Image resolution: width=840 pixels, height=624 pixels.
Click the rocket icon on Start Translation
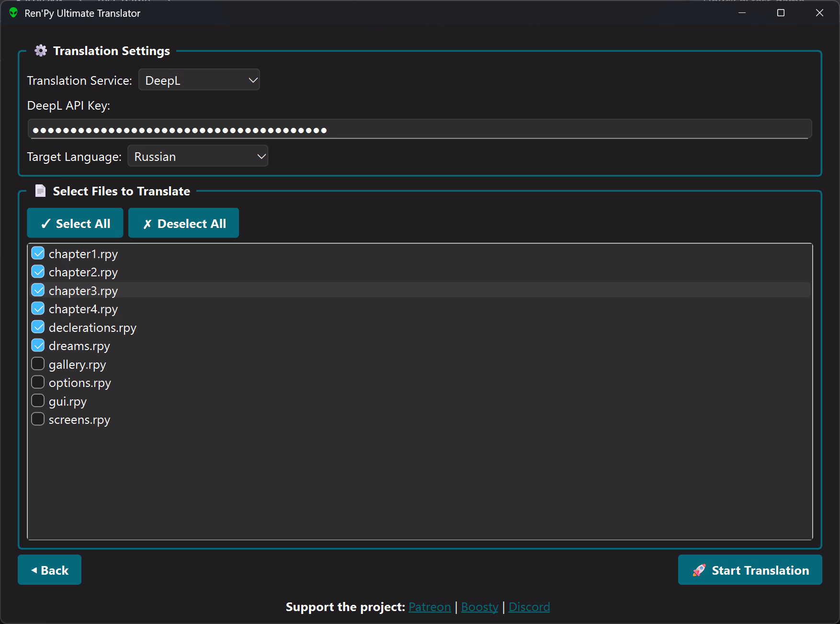(x=699, y=570)
